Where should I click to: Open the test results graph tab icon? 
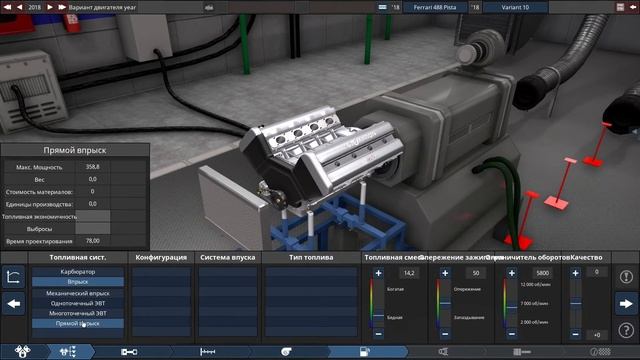[522, 351]
